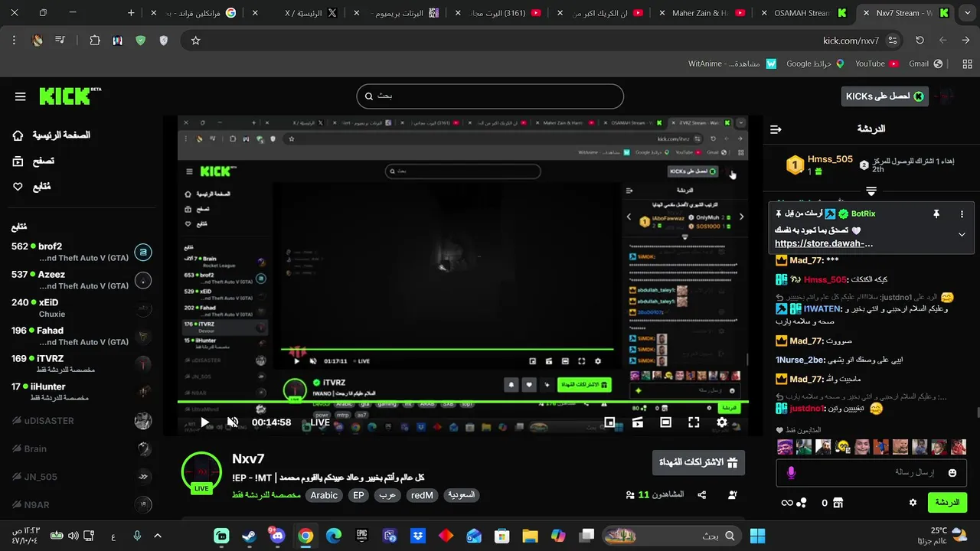
Task: Switch to X home page tab
Action: pos(294,13)
